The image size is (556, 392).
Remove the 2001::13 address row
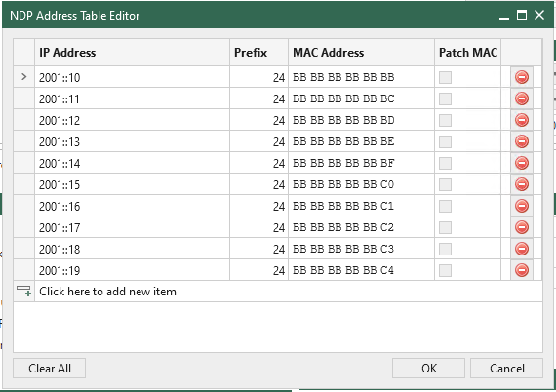click(522, 141)
